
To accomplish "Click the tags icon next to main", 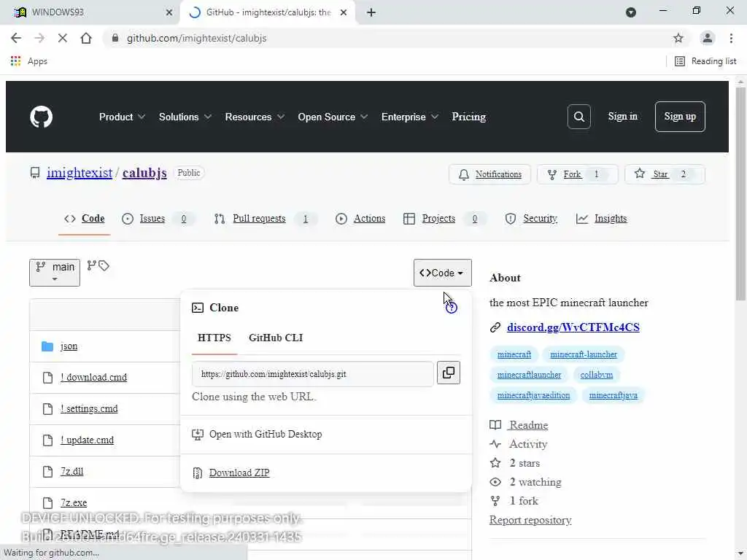I will coord(104,265).
